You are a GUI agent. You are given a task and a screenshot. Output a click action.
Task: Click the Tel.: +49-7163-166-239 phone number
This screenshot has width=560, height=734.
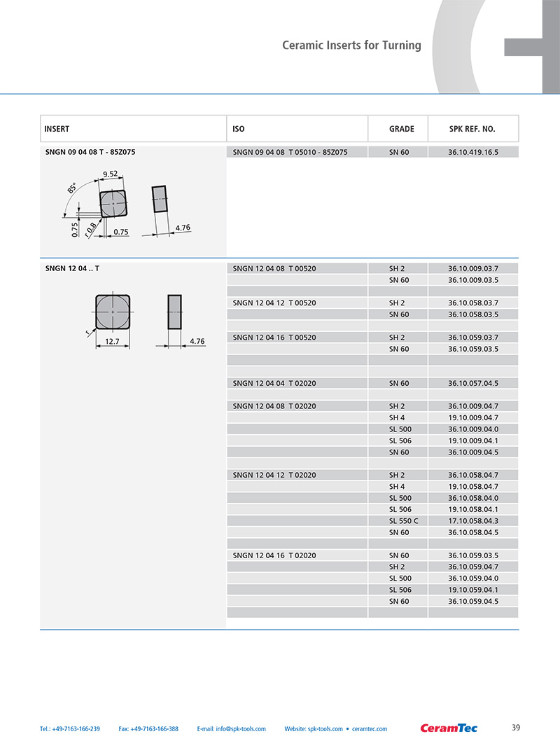tap(70, 728)
